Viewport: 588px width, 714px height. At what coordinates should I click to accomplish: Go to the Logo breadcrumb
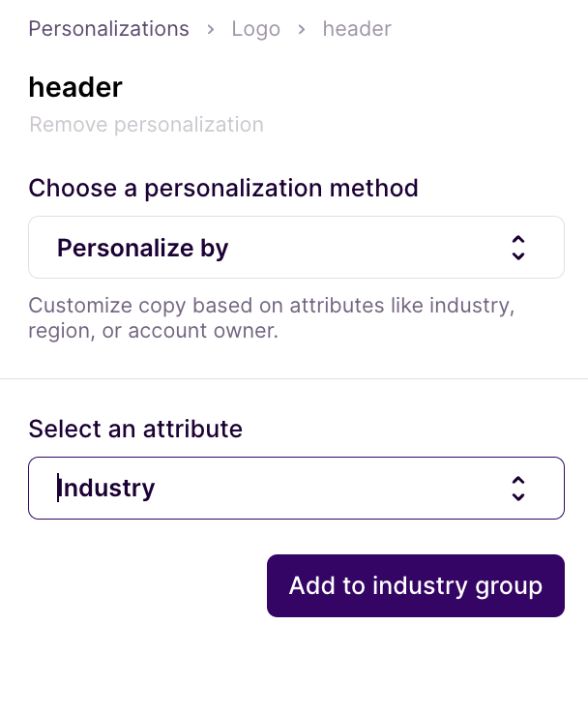(x=255, y=29)
